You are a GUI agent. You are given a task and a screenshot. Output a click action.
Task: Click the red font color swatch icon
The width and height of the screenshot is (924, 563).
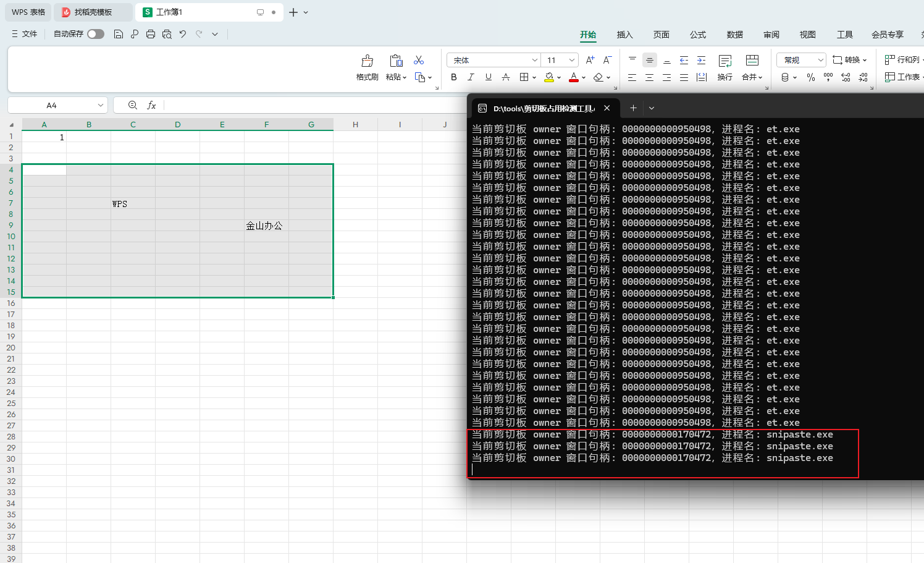(574, 77)
